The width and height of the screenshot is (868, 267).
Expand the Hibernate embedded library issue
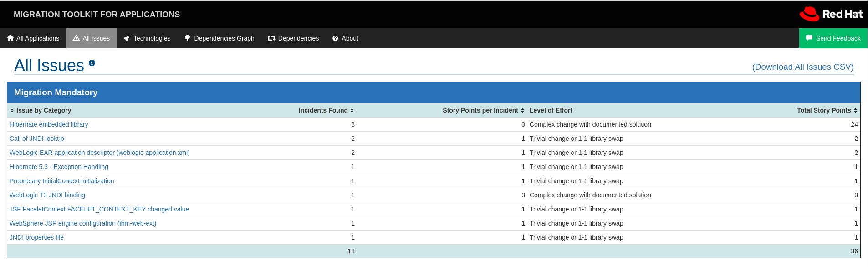[x=49, y=124]
